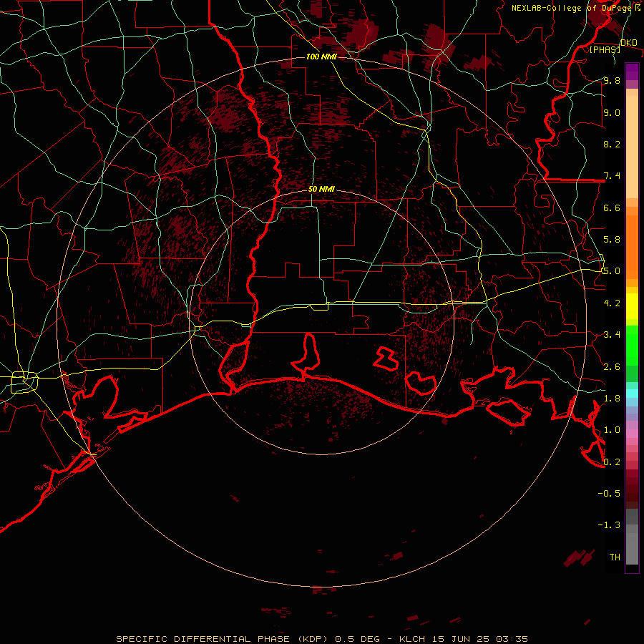644x644 pixels.
Task: Pick the pink segment of color bar
Action: [x=632, y=434]
